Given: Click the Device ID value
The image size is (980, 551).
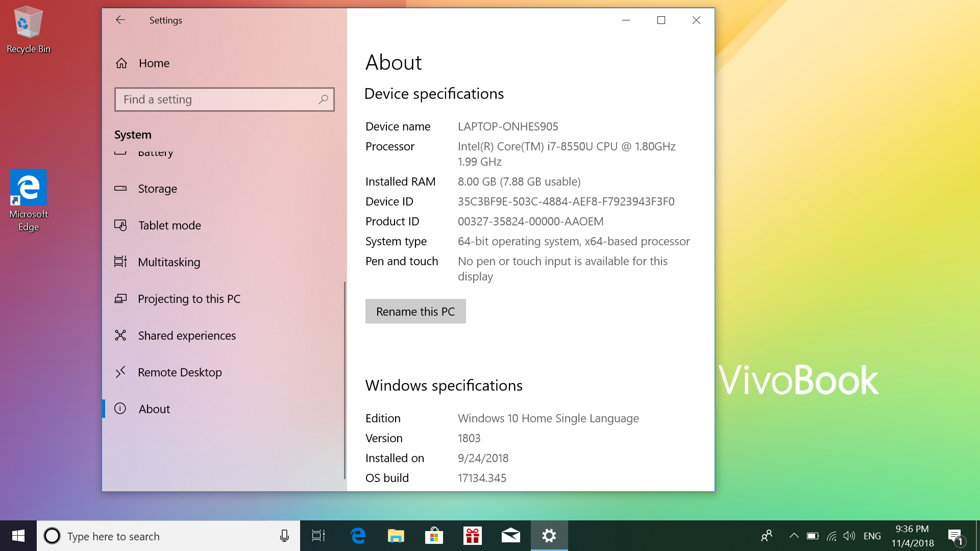Looking at the screenshot, I should tap(566, 202).
